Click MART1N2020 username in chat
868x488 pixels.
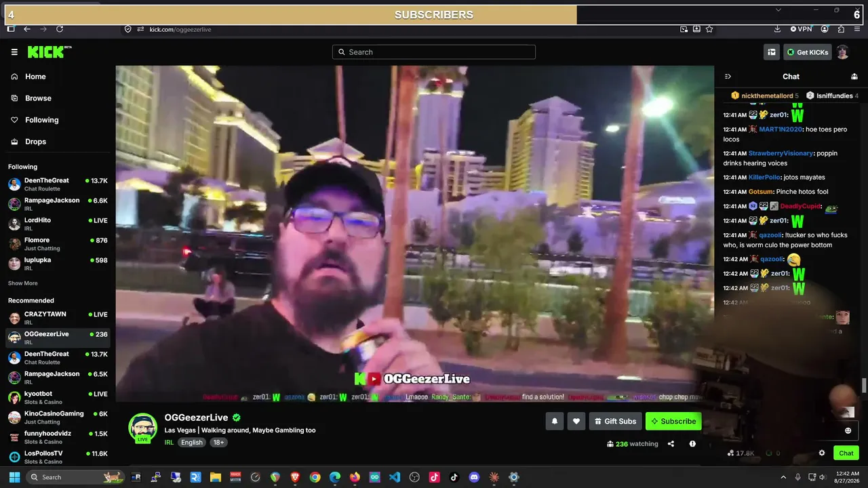[781, 129]
